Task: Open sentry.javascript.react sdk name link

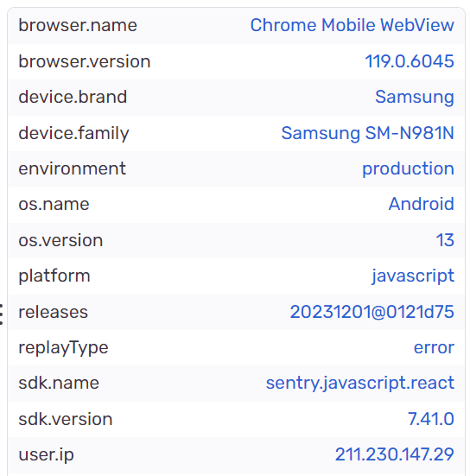Action: pos(360,384)
